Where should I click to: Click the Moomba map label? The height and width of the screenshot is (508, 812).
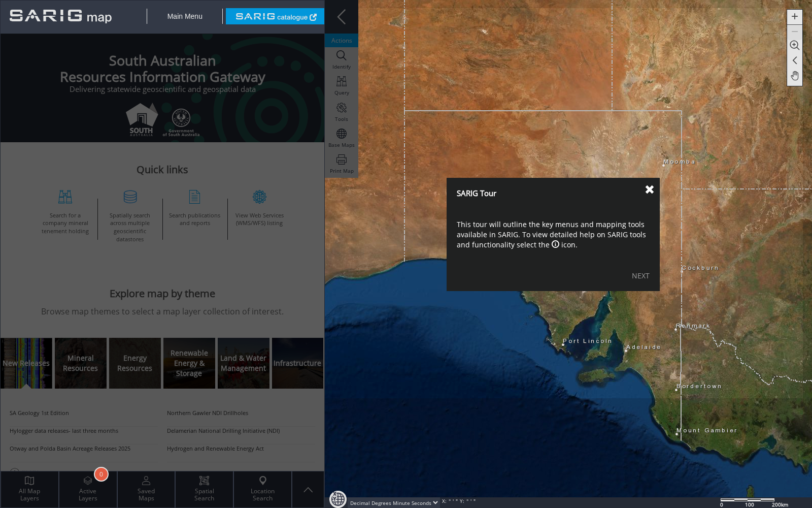coord(679,162)
